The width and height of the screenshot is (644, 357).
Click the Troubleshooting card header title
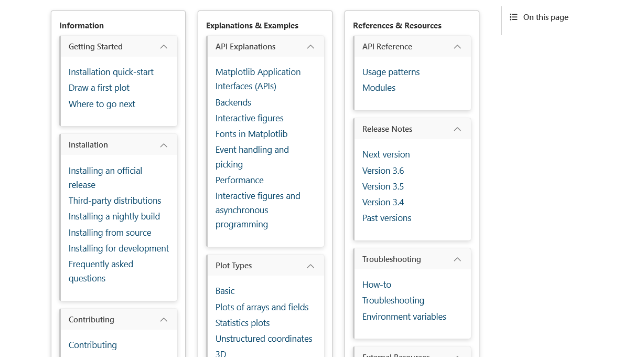392,259
